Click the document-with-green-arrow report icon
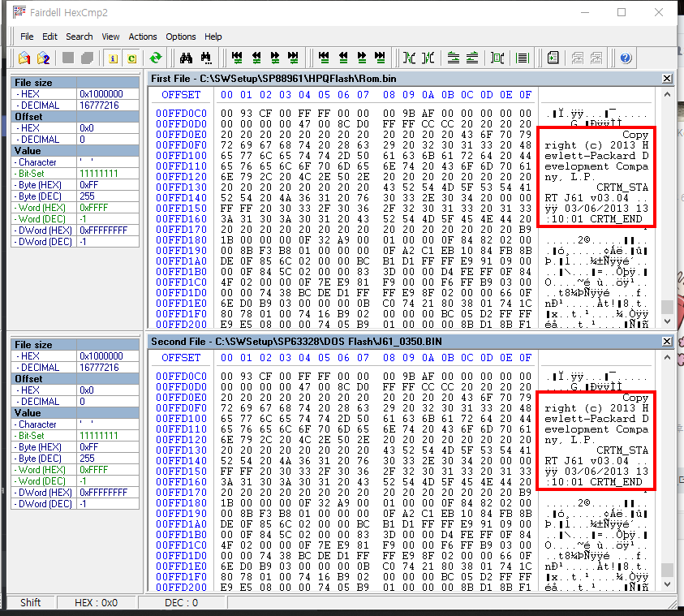 pyautogui.click(x=553, y=58)
